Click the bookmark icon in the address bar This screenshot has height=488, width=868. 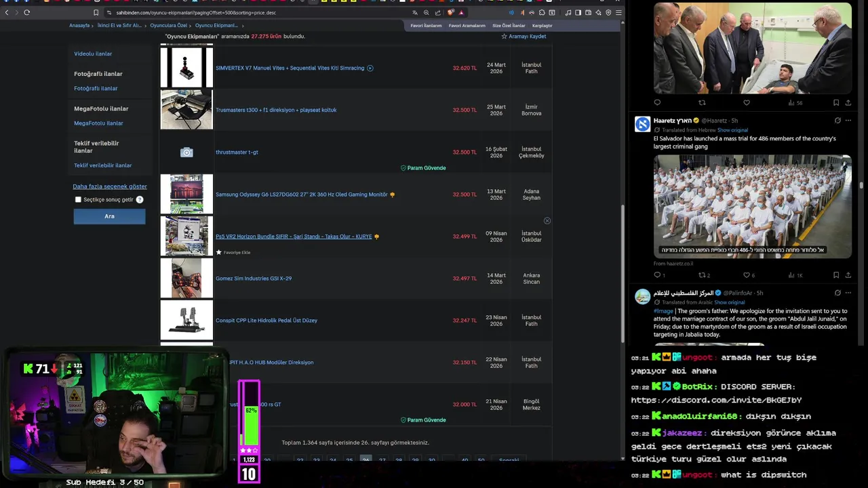coord(96,12)
